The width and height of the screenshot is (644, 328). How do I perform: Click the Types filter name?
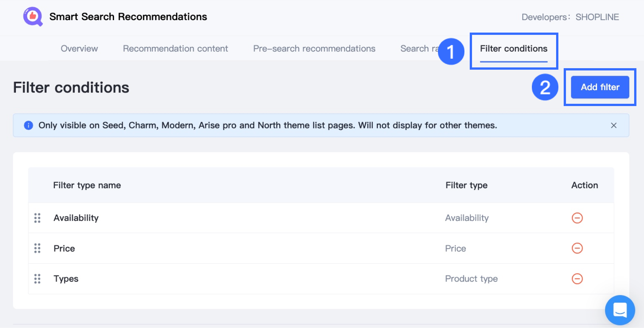(x=66, y=279)
